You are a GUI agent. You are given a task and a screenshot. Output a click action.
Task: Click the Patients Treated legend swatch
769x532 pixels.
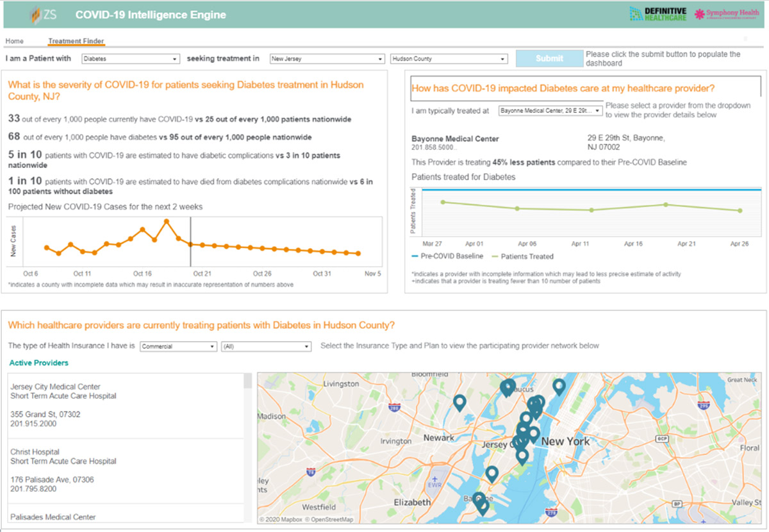(x=495, y=256)
